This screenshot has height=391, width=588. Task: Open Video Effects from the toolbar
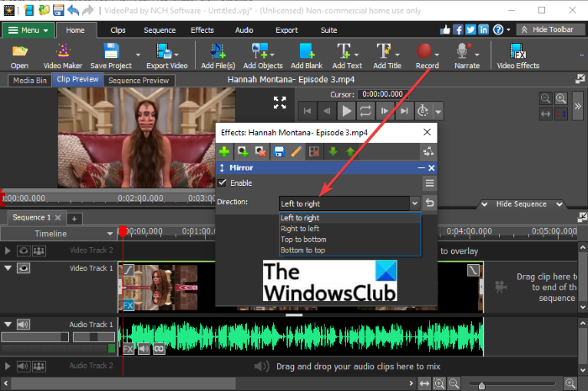pyautogui.click(x=517, y=51)
